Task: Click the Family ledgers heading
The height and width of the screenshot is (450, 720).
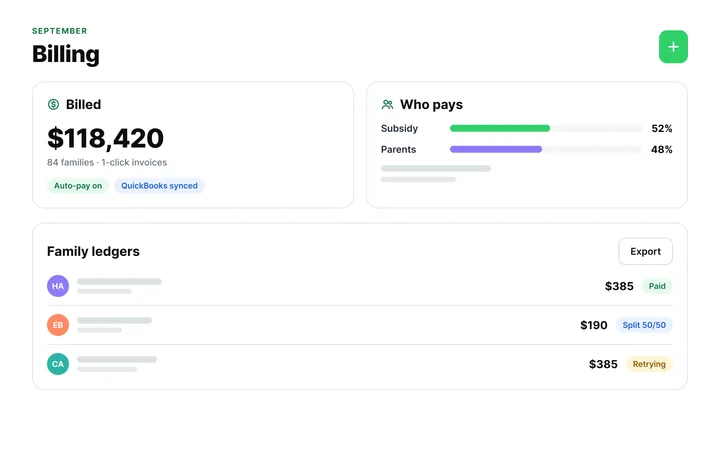Action: [93, 252]
